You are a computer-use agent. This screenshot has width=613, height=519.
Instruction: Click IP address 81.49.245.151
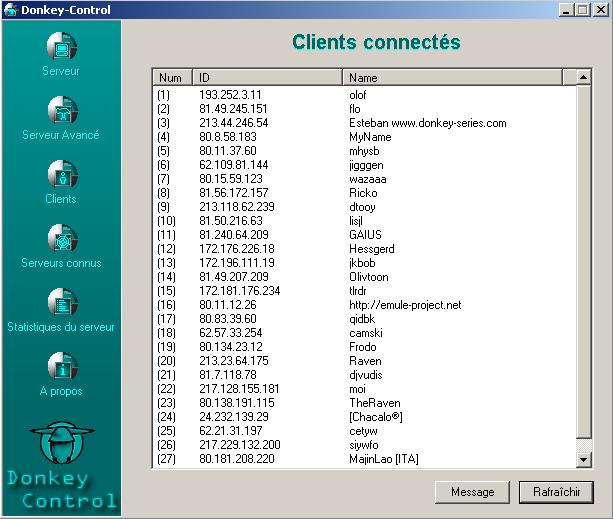(233, 109)
